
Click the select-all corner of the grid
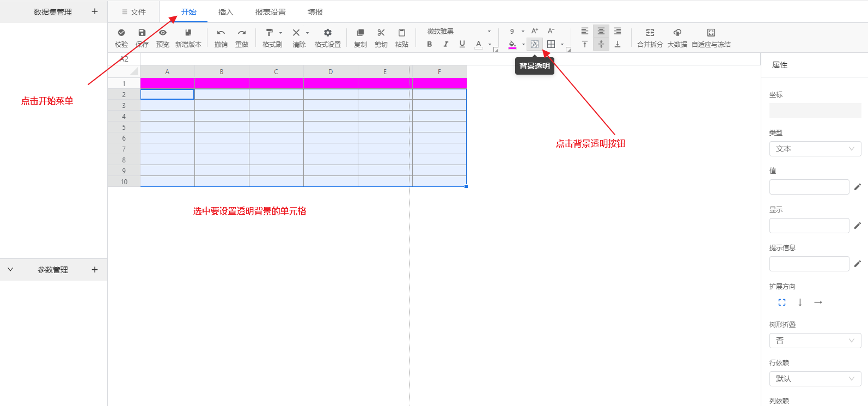[124, 71]
